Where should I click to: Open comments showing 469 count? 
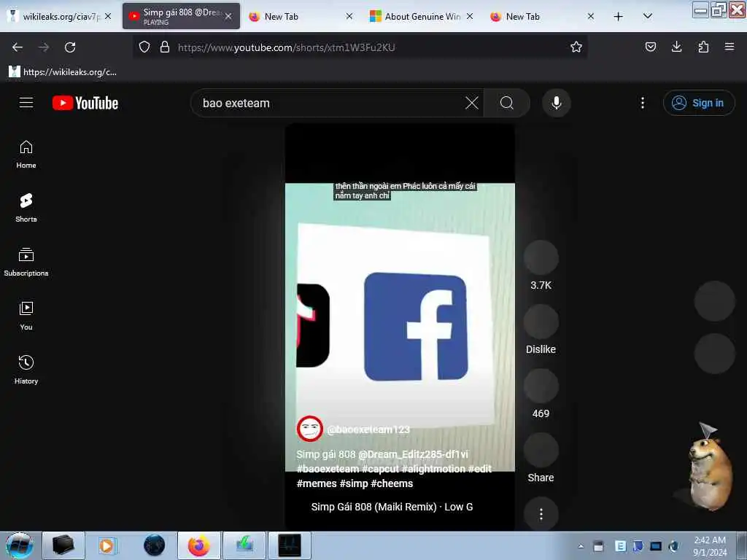[x=541, y=386]
